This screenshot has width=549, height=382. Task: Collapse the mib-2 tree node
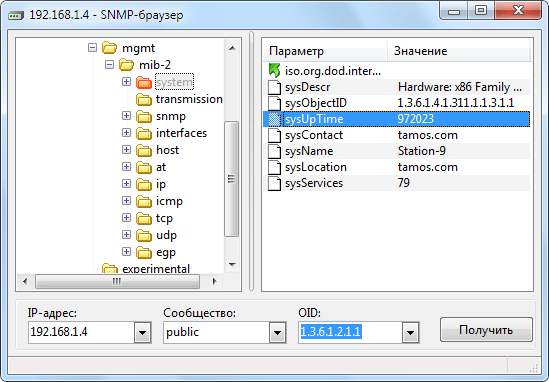tap(110, 65)
